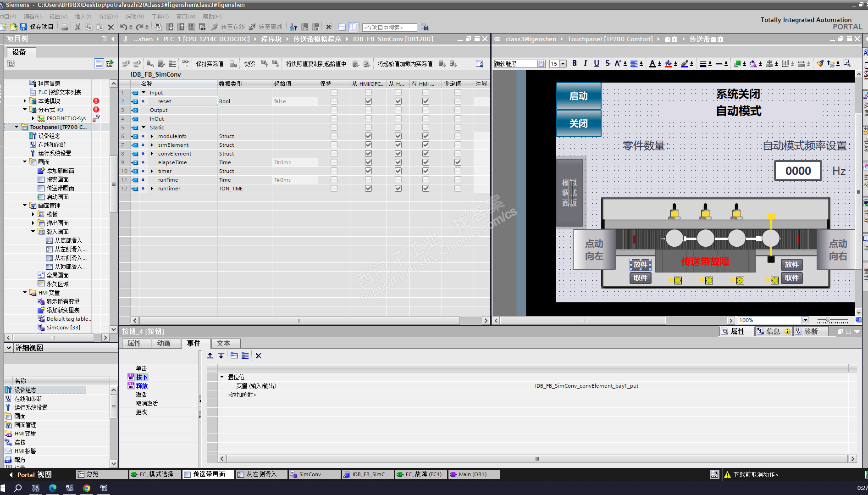The image size is (868, 495).
Task: Click the Underline formatting icon
Action: tap(596, 63)
